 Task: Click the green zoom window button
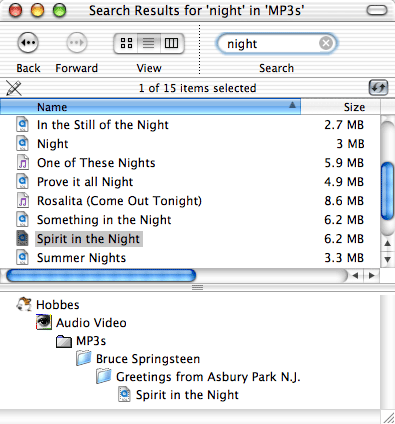[x=60, y=10]
